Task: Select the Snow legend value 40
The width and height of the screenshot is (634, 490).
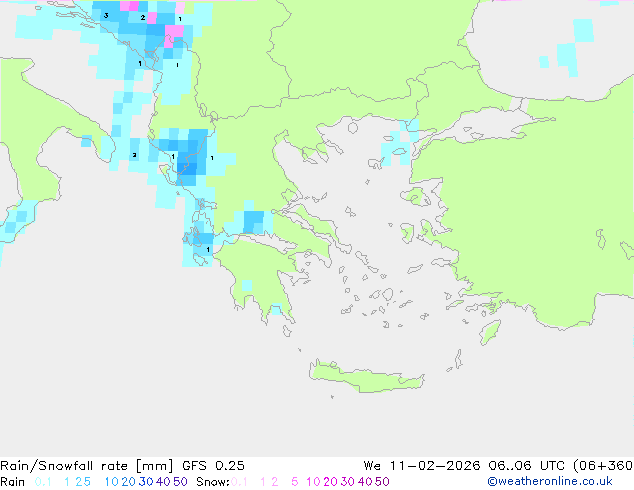Action: click(365, 482)
